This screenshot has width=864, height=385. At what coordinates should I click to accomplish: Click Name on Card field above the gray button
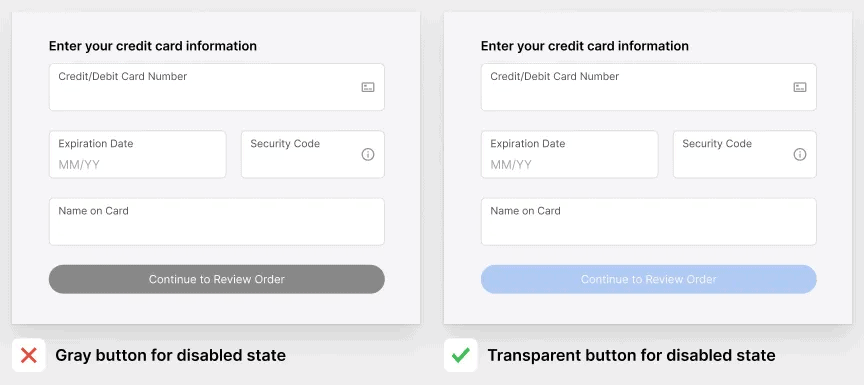[217, 221]
